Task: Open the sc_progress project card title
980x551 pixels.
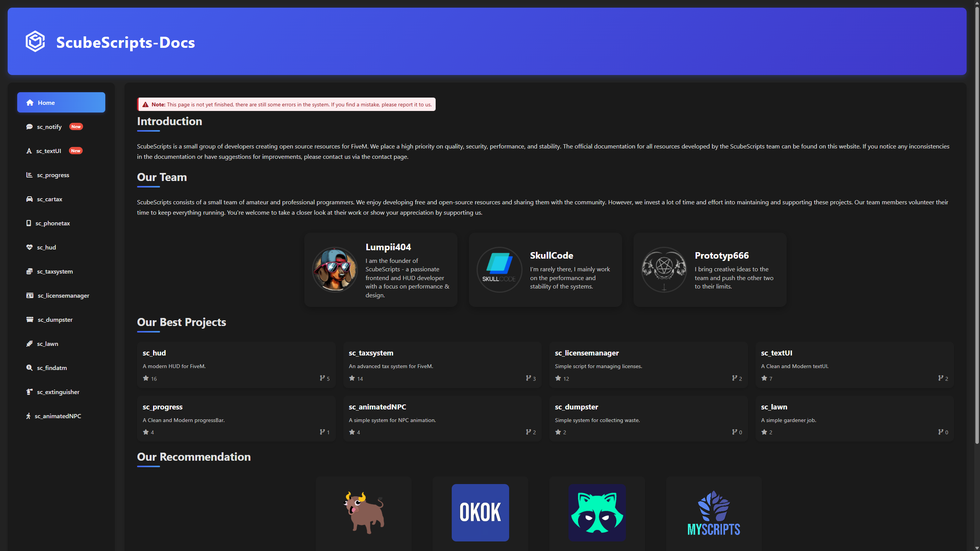Action: tap(163, 407)
